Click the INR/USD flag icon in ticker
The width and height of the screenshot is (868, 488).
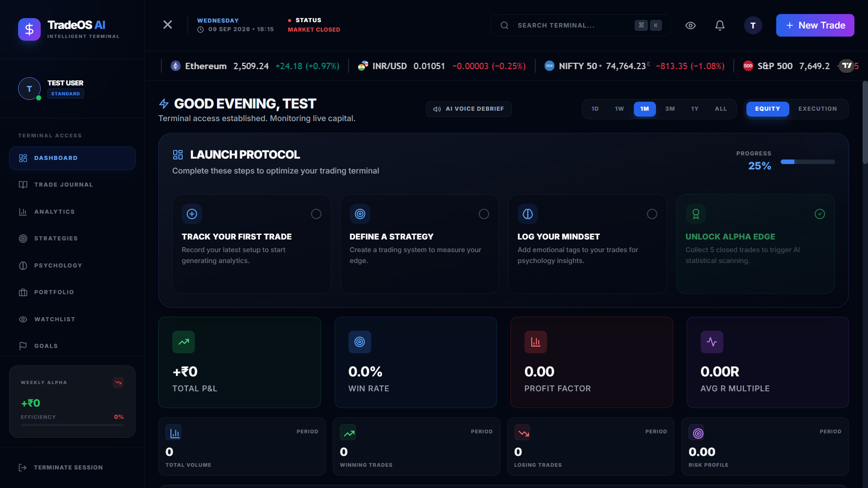tap(363, 66)
